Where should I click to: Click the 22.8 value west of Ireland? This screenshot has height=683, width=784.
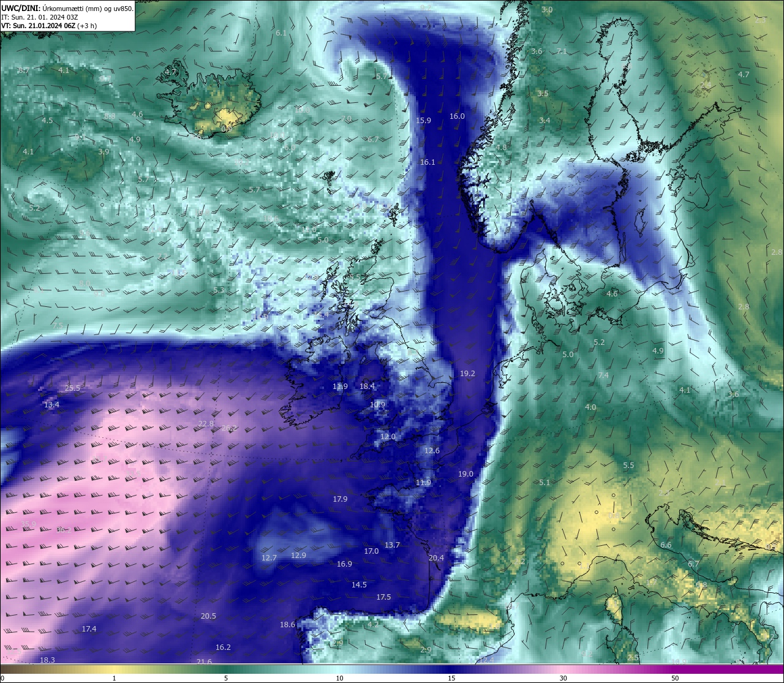(206, 423)
